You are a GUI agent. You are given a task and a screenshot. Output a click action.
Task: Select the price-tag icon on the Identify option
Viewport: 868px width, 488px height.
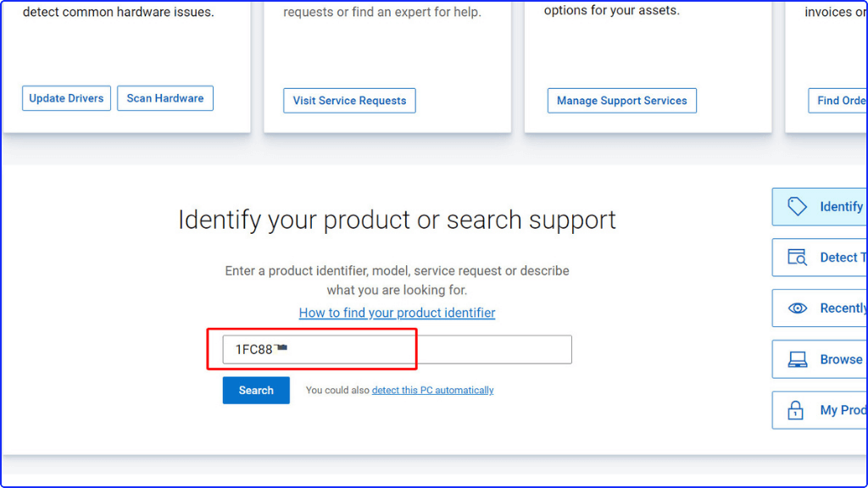pos(798,206)
